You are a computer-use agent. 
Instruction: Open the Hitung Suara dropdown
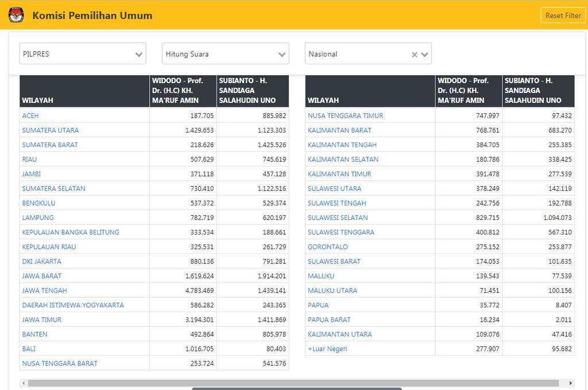click(x=225, y=53)
